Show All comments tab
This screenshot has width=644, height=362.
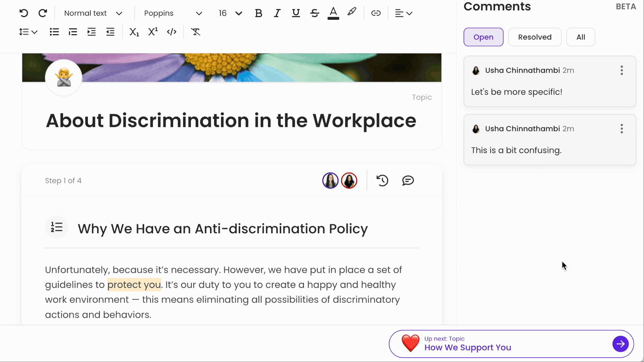point(581,37)
